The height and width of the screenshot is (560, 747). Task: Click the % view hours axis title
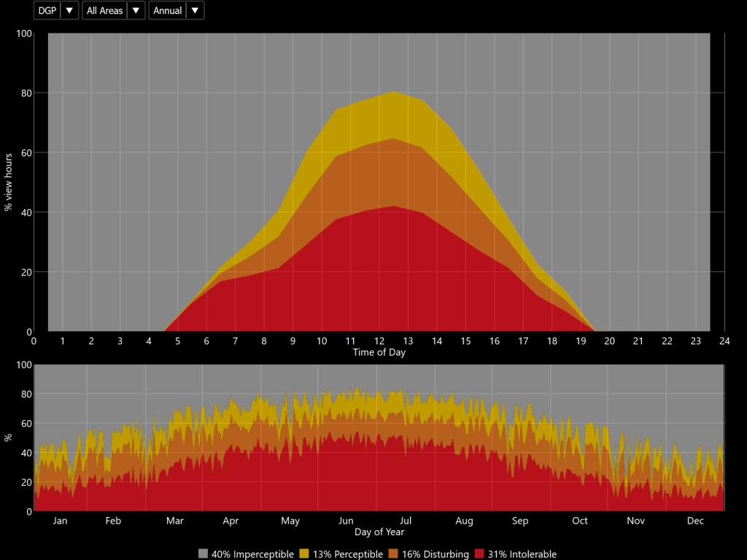tap(9, 182)
